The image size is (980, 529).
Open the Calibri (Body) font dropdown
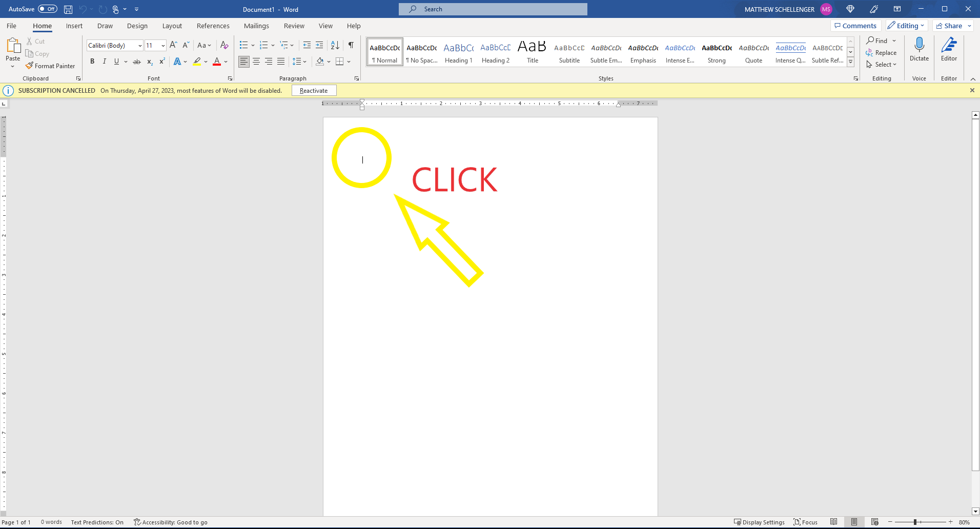(x=140, y=46)
